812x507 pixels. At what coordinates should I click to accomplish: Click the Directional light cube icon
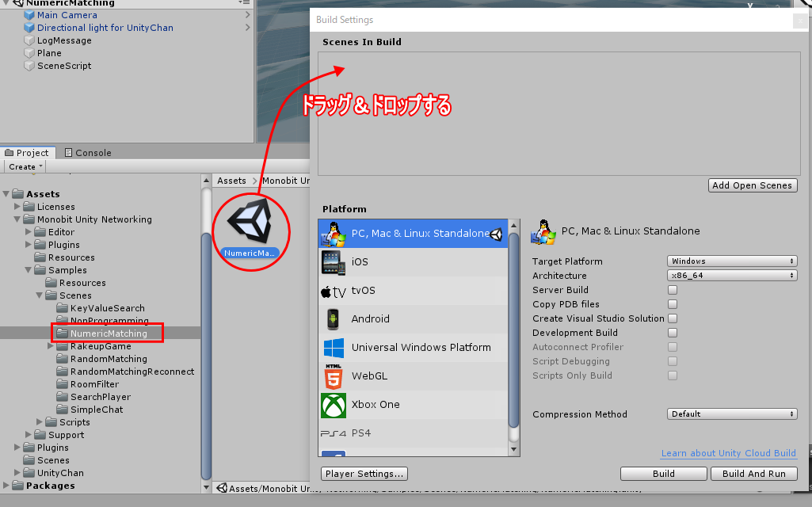(29, 28)
